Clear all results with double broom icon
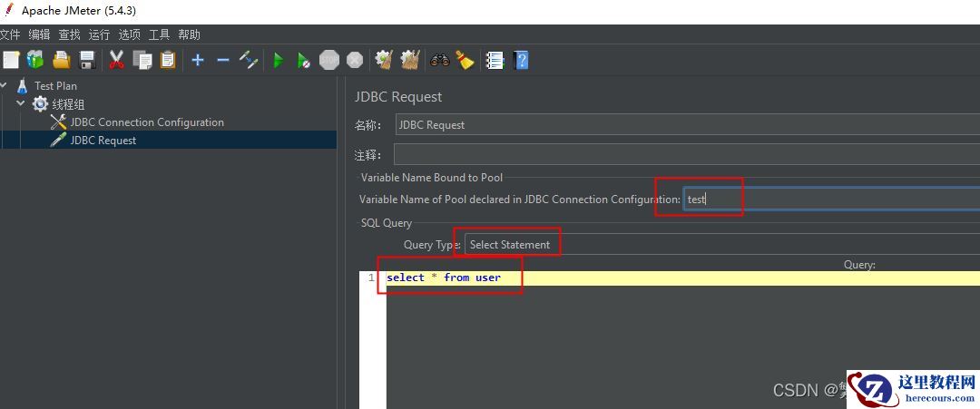 (x=409, y=60)
